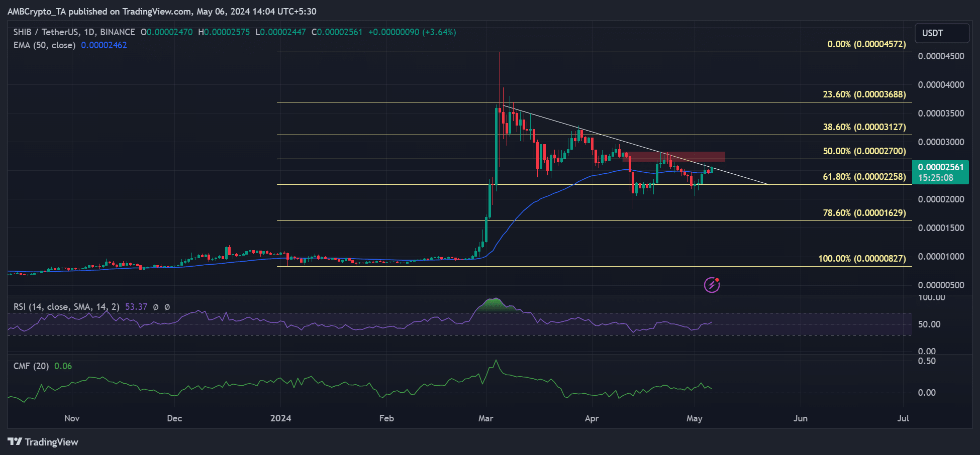This screenshot has width=980, height=455.
Task: Select the RSI (14, close, SMA, 14, 2) label
Action: [66, 307]
